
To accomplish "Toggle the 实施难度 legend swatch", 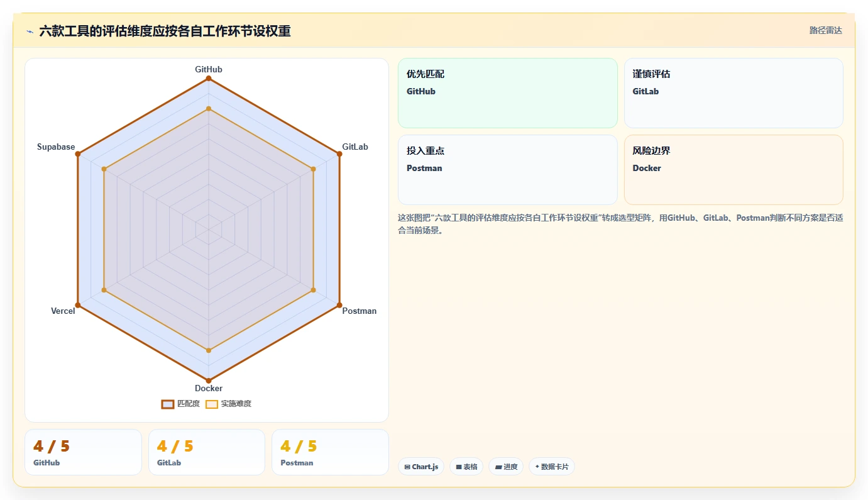I will 212,404.
